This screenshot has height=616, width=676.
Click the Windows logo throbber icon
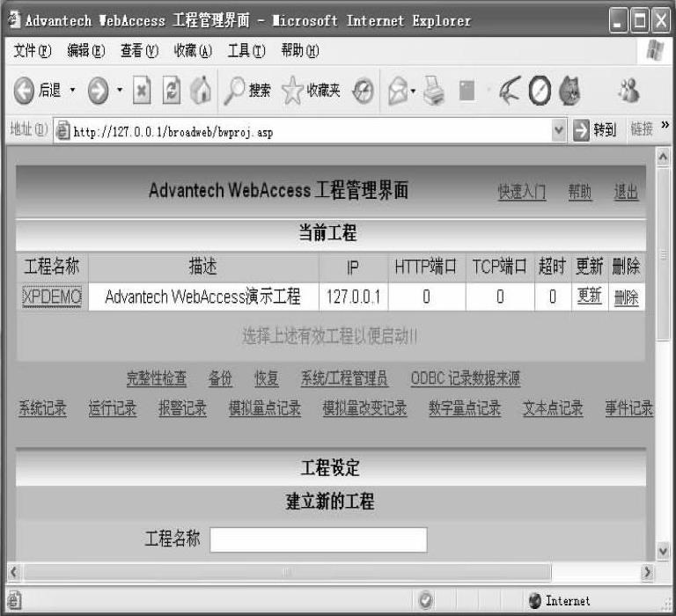(655, 50)
